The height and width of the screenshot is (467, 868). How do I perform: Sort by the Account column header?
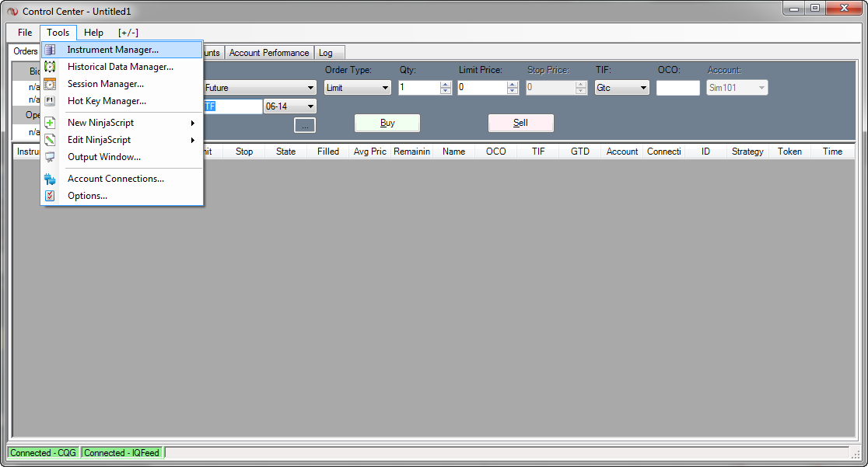coord(622,152)
